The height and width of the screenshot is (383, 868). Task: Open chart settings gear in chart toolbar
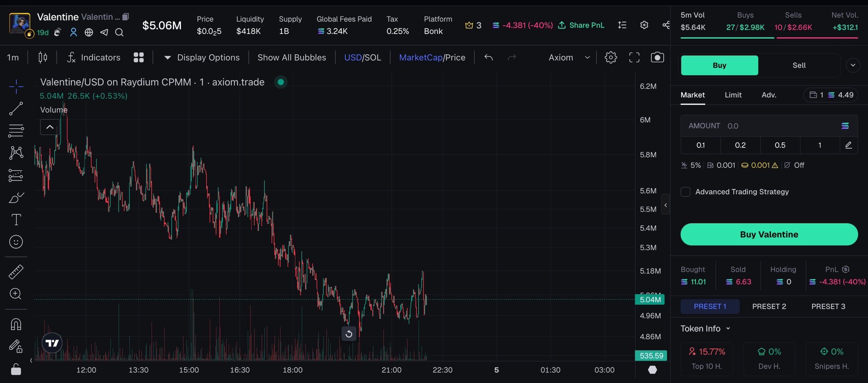pos(611,58)
